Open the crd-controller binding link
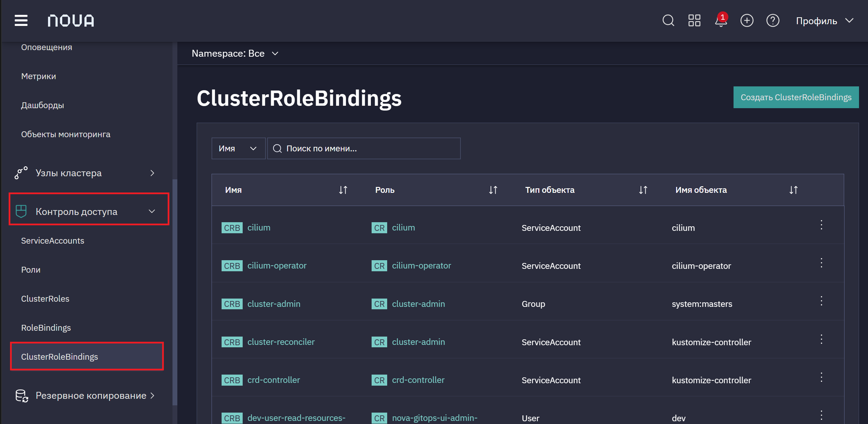Image resolution: width=868 pixels, height=424 pixels. pyautogui.click(x=273, y=380)
